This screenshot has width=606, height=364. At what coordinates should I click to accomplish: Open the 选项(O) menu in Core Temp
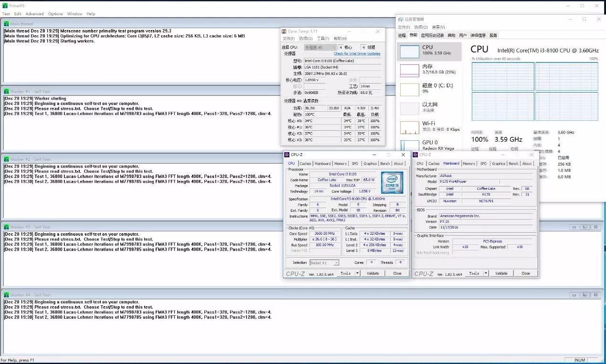click(306, 39)
